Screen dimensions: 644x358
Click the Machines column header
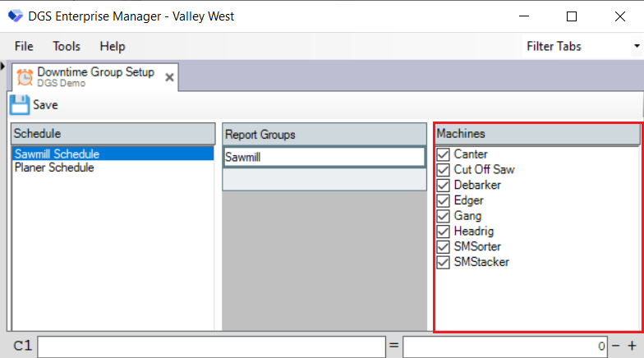tap(536, 134)
